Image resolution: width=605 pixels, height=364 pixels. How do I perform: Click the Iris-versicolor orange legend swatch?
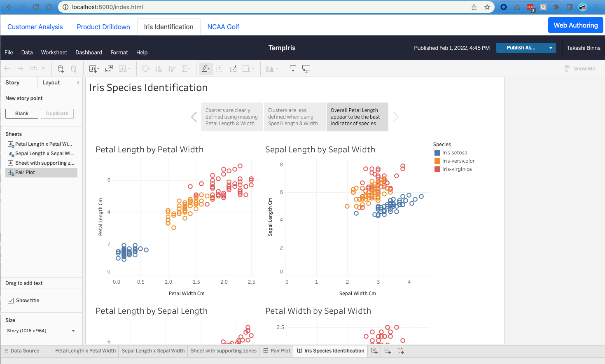click(437, 161)
